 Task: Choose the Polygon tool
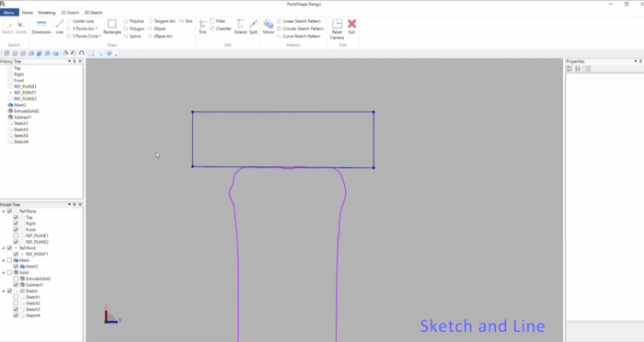pyautogui.click(x=133, y=28)
